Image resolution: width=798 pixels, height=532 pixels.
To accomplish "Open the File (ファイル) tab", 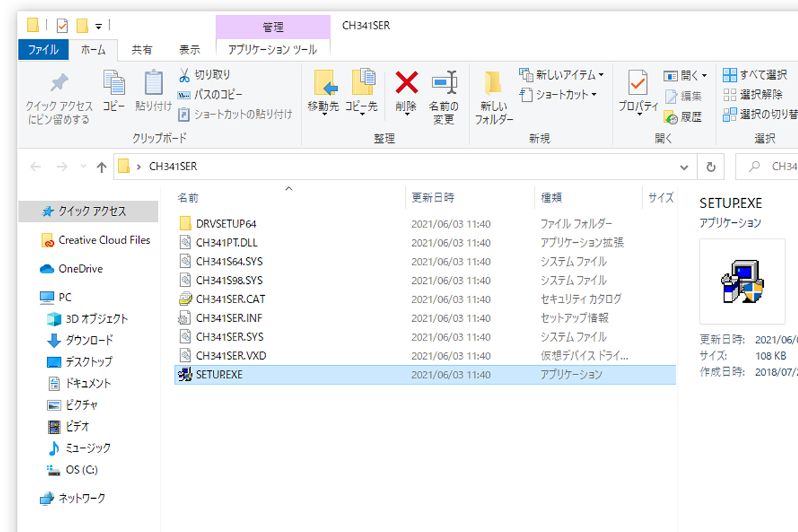I will click(x=43, y=50).
